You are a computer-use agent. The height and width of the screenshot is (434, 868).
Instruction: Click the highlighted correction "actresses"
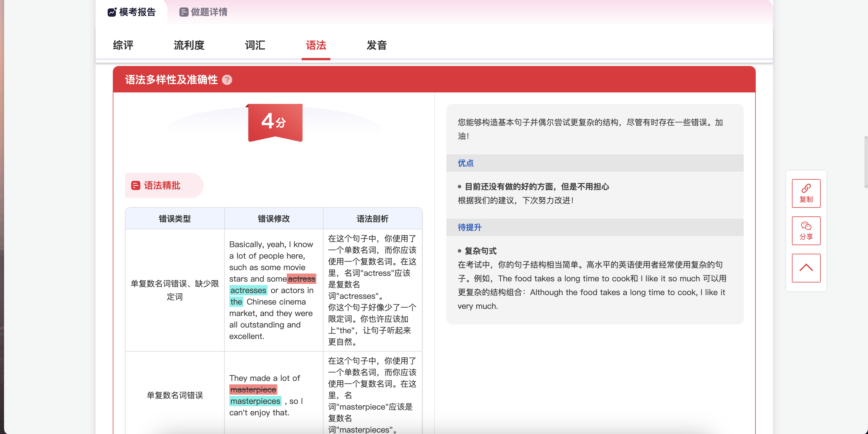coord(248,290)
